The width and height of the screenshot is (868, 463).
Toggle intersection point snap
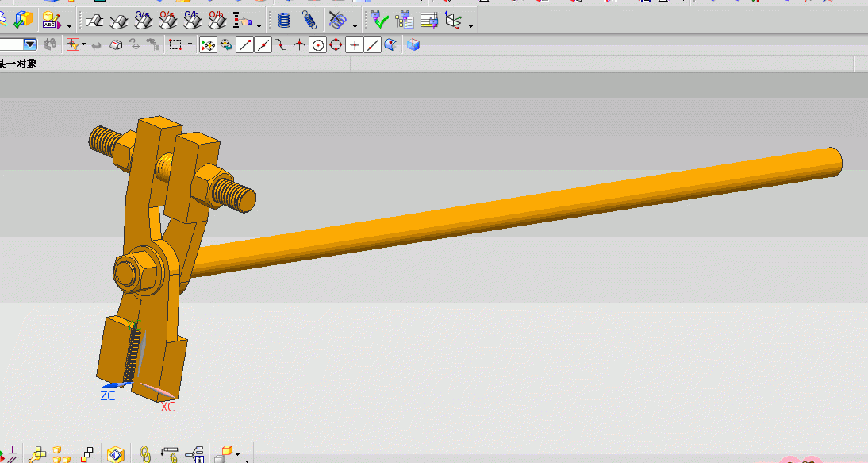coord(299,44)
